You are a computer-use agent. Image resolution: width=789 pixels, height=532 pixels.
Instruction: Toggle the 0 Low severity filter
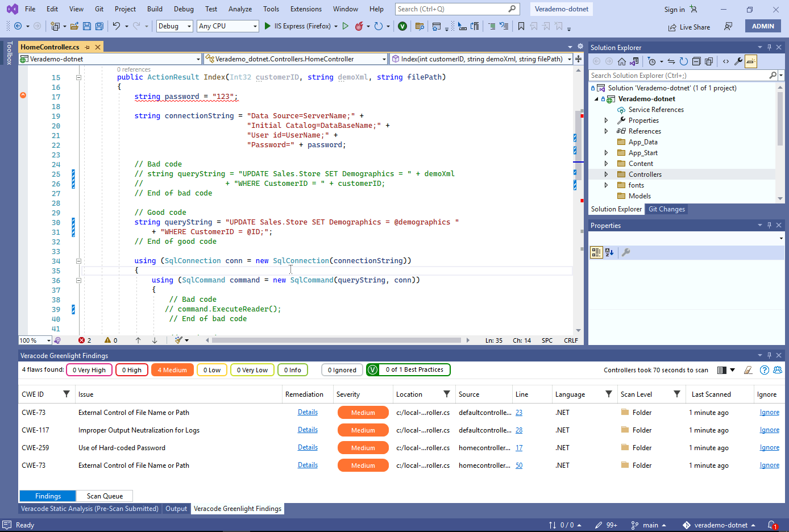click(212, 370)
